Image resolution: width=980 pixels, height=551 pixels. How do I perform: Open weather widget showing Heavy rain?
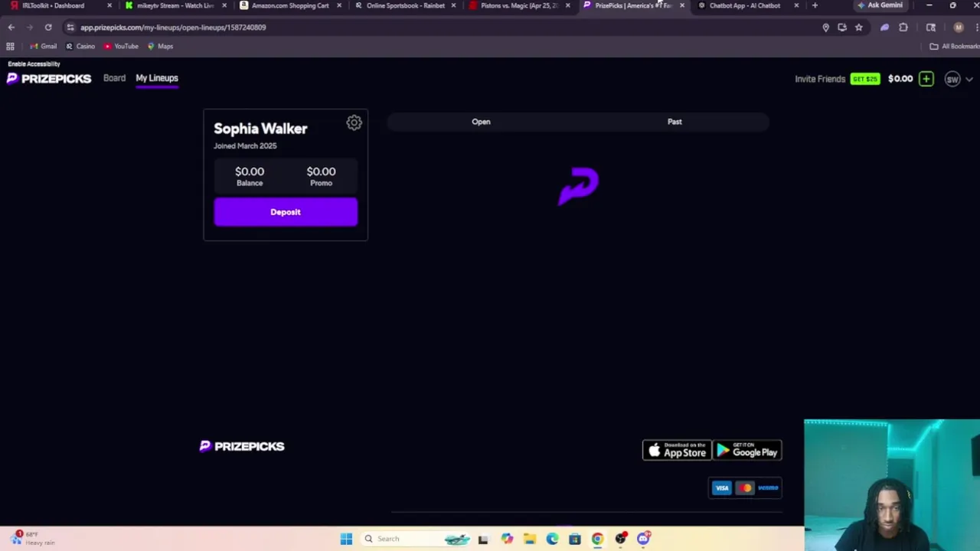[x=34, y=539]
